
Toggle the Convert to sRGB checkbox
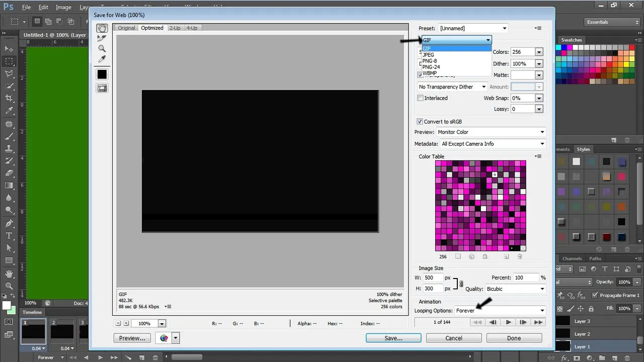[420, 122]
